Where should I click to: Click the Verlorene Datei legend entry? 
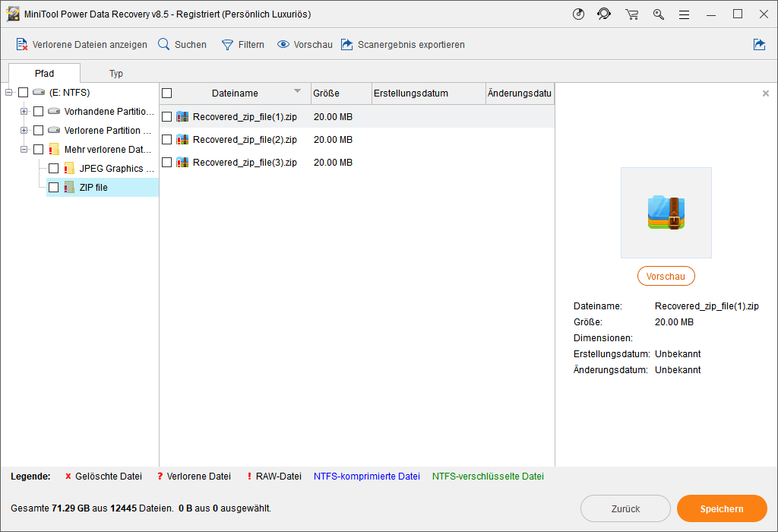194,476
